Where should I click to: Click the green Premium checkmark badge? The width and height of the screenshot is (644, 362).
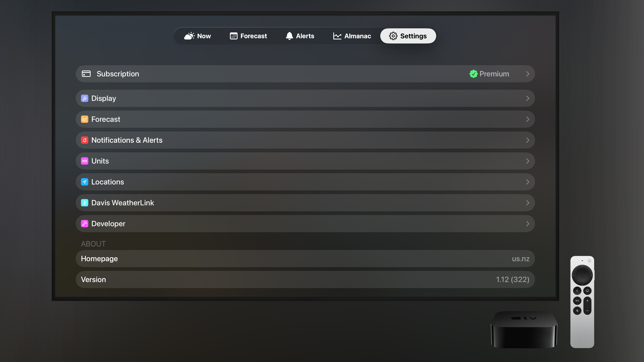click(x=473, y=74)
